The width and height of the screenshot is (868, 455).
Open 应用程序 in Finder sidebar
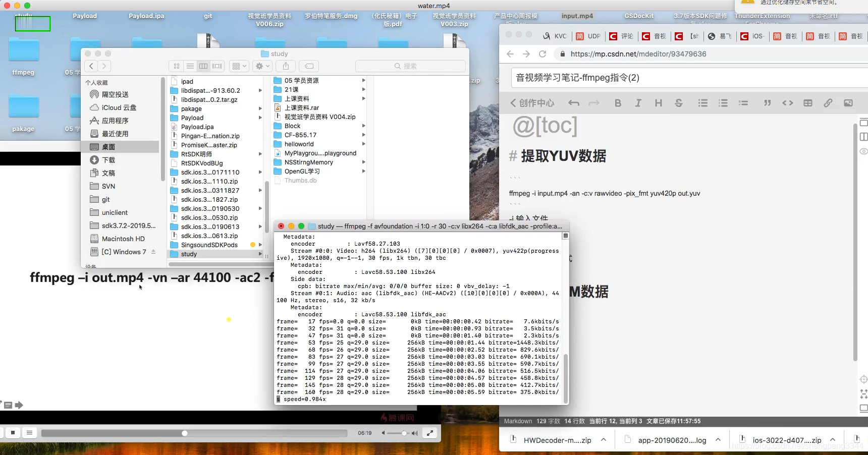point(115,121)
